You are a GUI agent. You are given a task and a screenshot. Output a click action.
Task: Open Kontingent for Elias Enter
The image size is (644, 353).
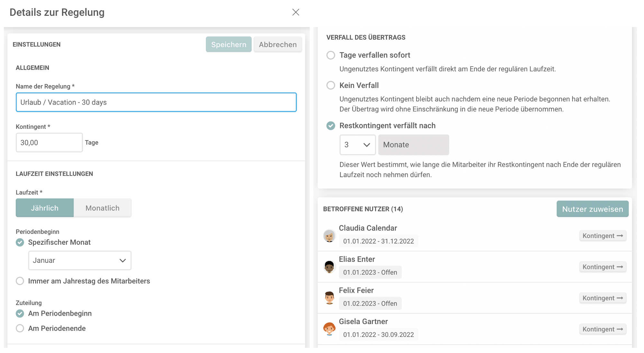tap(603, 267)
